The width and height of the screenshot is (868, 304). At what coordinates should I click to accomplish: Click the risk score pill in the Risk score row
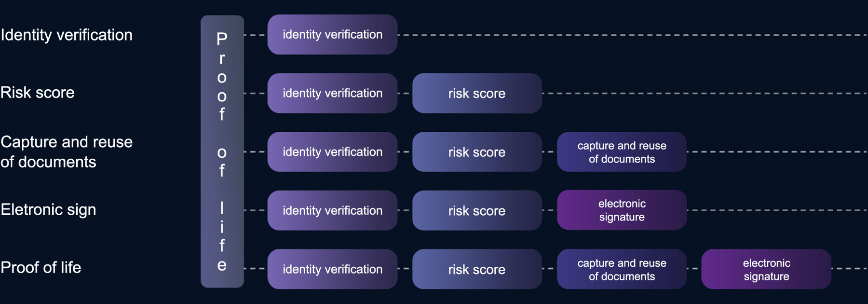[477, 93]
